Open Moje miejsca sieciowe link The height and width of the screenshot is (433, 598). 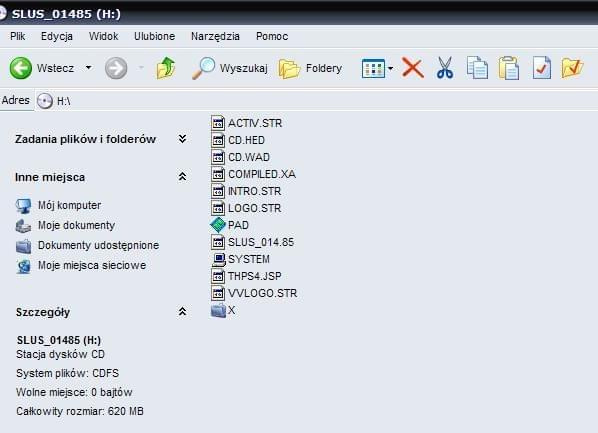click(x=92, y=265)
